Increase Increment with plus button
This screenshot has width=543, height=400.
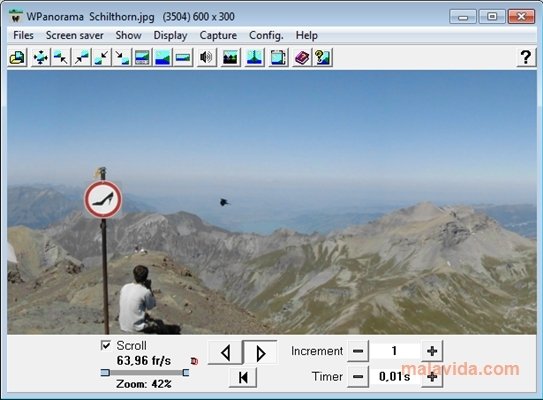click(432, 351)
